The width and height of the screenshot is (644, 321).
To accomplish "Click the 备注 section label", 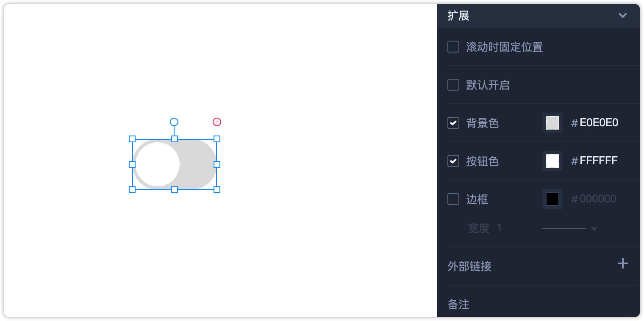I will (458, 304).
